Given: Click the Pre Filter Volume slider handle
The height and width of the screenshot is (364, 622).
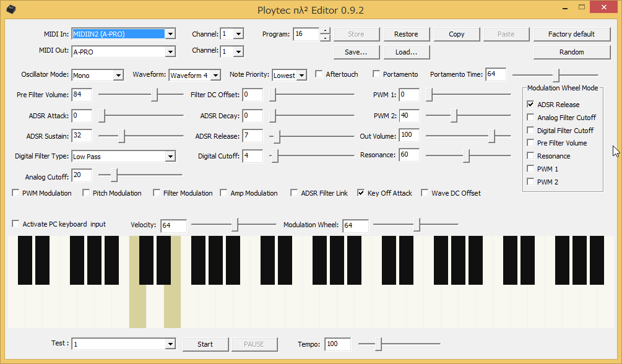Looking at the screenshot, I should point(155,95).
